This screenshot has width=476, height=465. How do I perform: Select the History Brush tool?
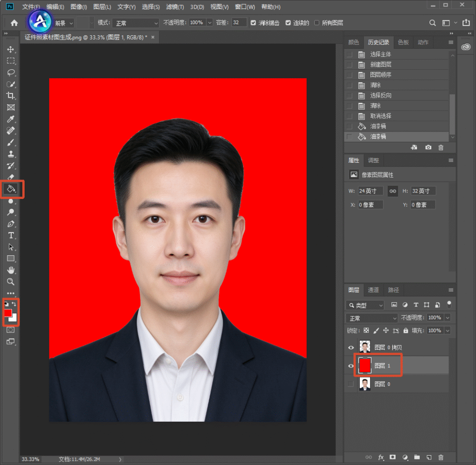11,166
